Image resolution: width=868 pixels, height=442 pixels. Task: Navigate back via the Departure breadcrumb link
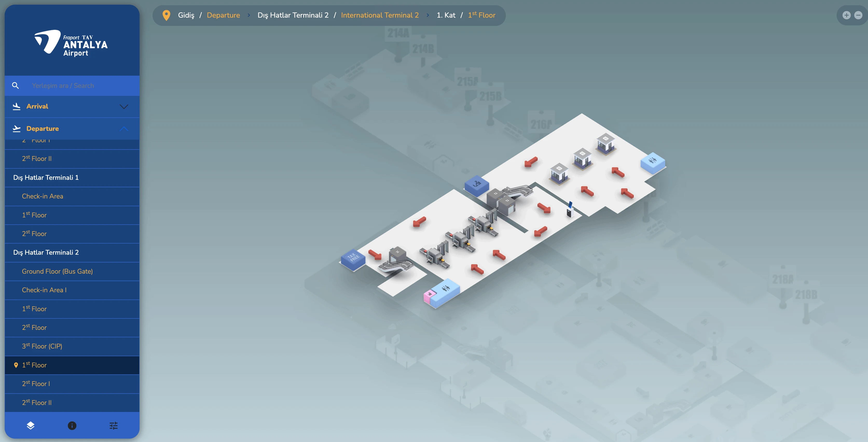point(223,15)
